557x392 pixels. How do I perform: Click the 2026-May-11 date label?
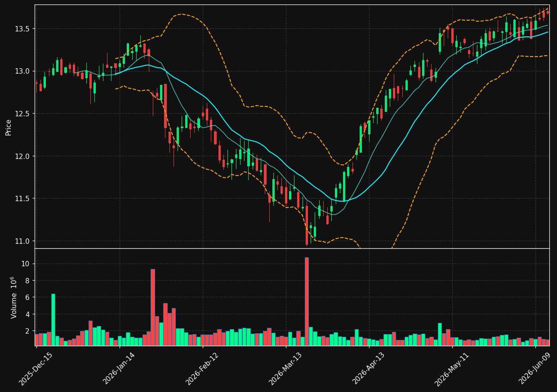(x=451, y=369)
